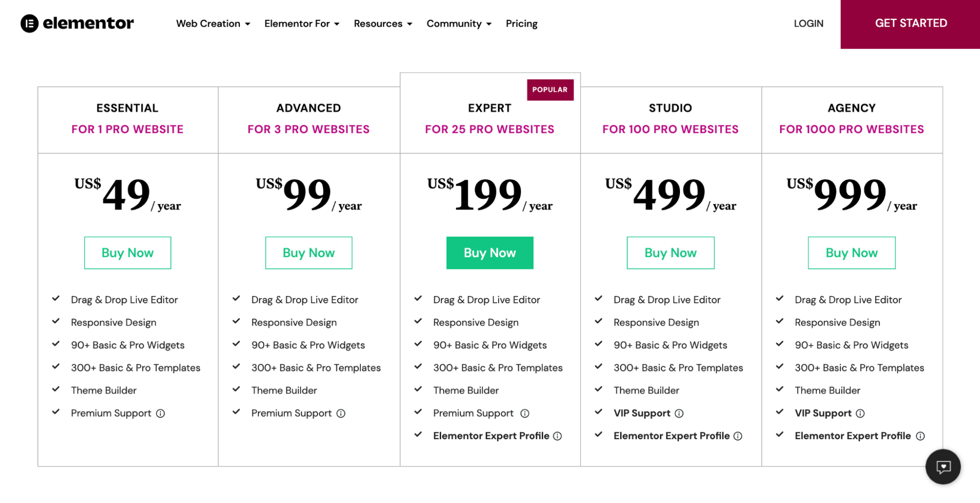The image size is (980, 503).
Task: Expand the Web Creation dropdown menu
Action: 213,24
